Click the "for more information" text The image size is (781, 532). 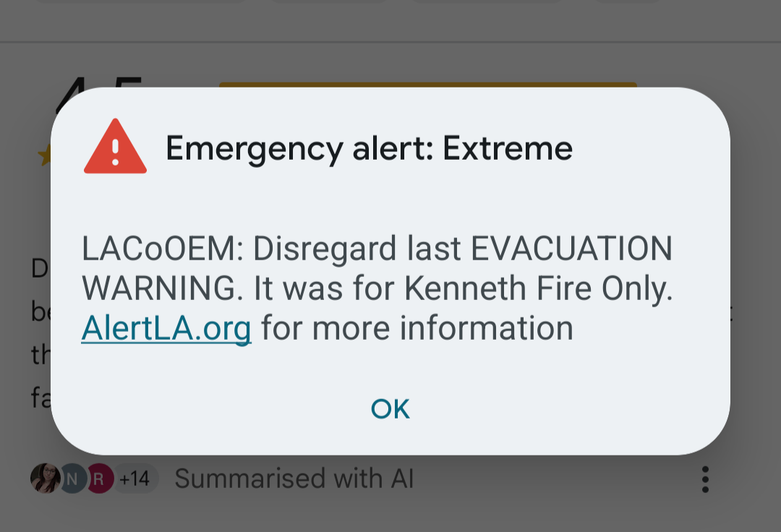click(x=417, y=328)
